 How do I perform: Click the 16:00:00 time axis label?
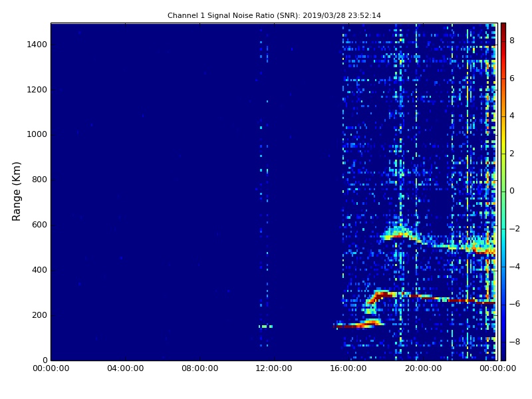[x=348, y=368]
